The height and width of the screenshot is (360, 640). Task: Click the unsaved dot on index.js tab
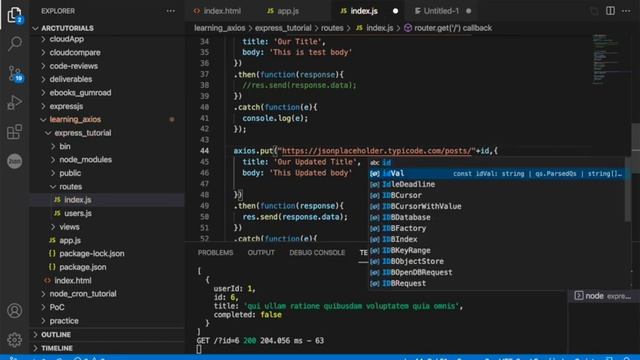click(395, 11)
